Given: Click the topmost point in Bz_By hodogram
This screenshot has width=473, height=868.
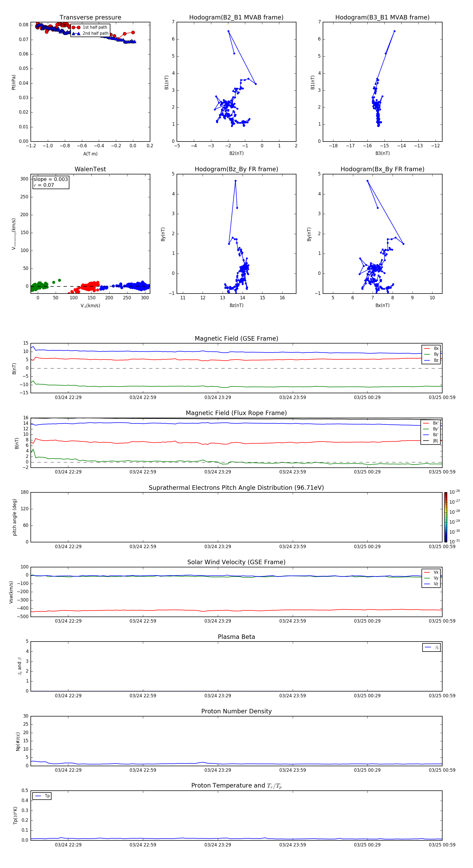Looking at the screenshot, I should tap(236, 181).
